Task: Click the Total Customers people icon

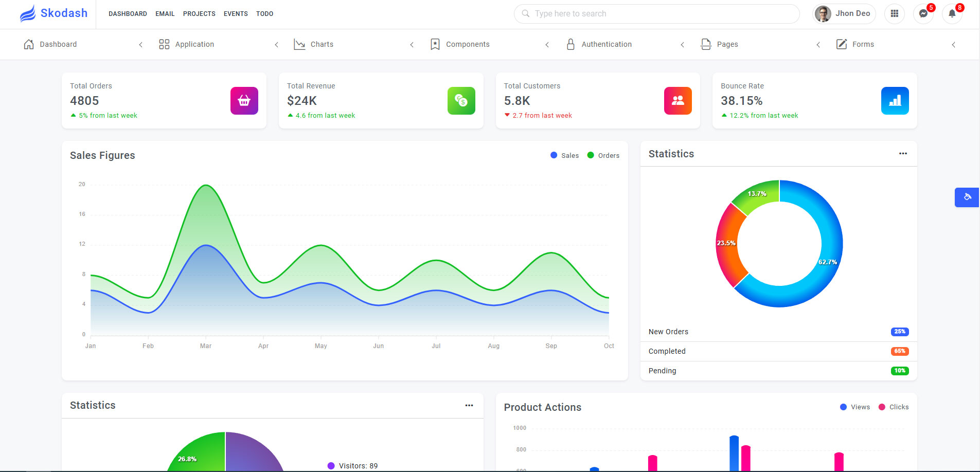Action: point(678,101)
